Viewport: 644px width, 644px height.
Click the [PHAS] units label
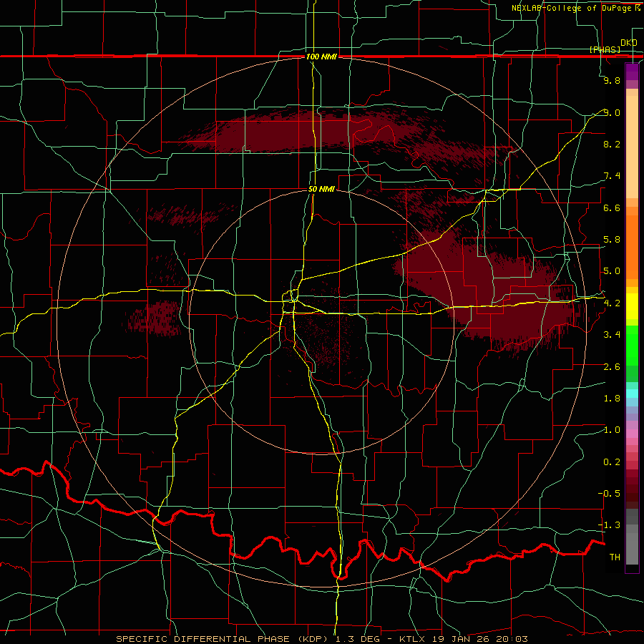click(605, 49)
